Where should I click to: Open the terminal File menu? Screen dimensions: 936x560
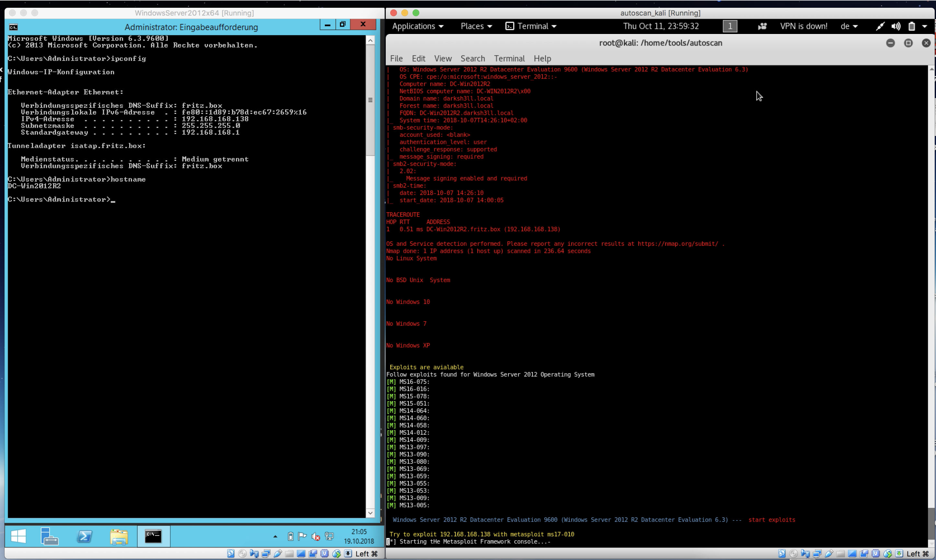396,59
